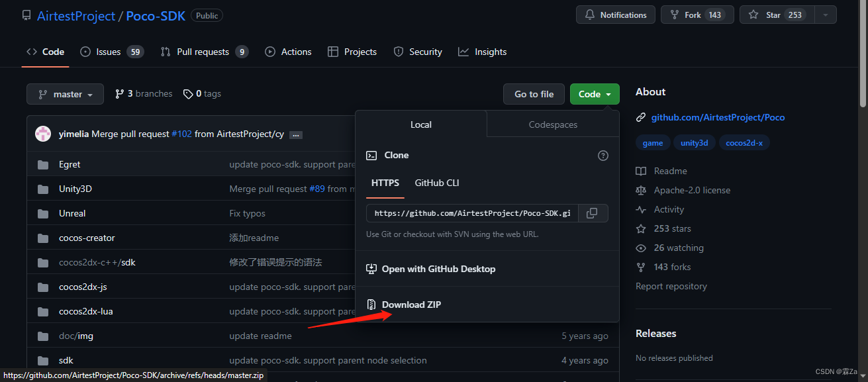Click the link icon beside github.com/AirtestProject/Poco
This screenshot has width=868, height=382.
click(641, 117)
